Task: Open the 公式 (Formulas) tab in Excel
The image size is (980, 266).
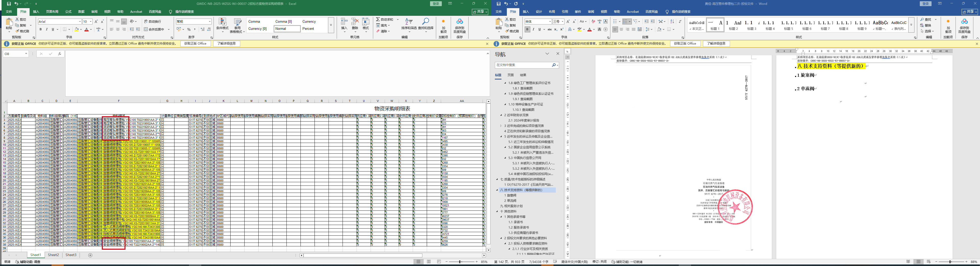Action: [x=68, y=12]
